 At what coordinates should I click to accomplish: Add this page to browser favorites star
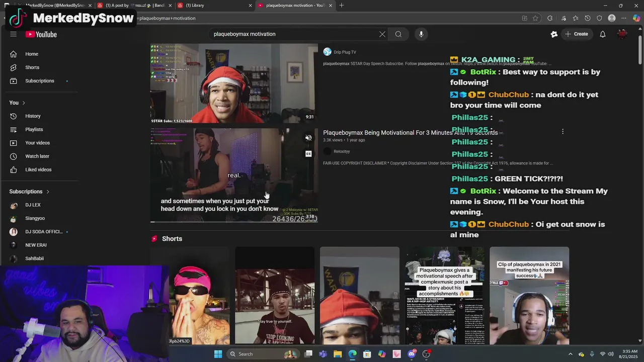(535, 18)
